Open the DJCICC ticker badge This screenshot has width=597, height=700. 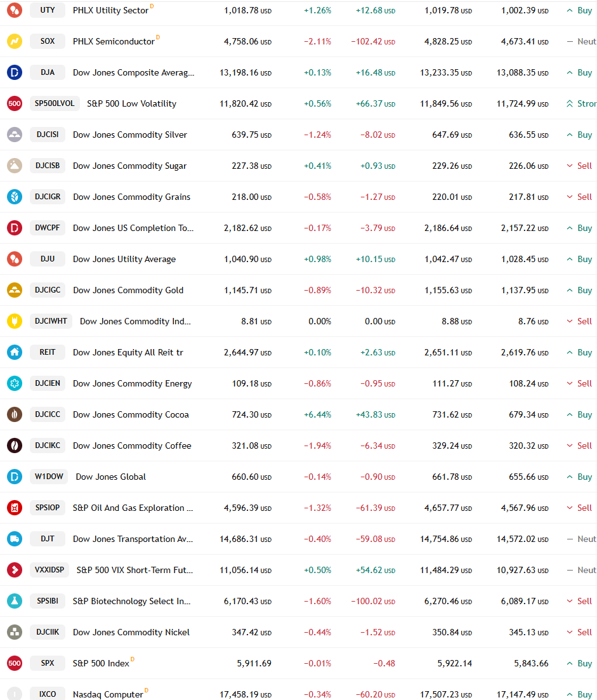(48, 414)
